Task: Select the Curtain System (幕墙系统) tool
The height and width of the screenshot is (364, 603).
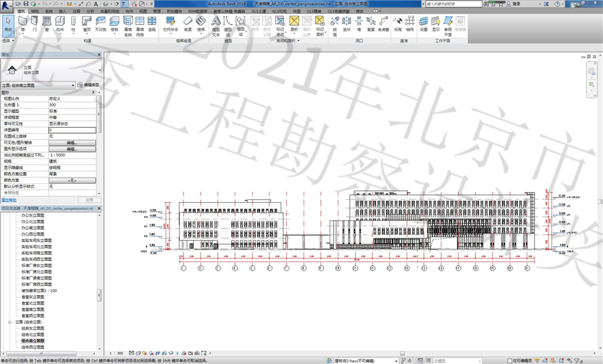Action: click(128, 25)
